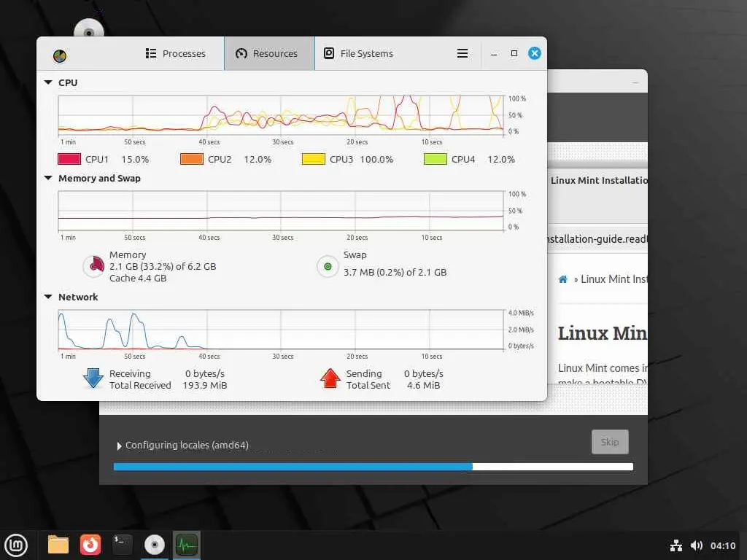This screenshot has width=747, height=560.
Task: Click the Linux Mint Installation breadcrumb link
Action: [x=614, y=279]
